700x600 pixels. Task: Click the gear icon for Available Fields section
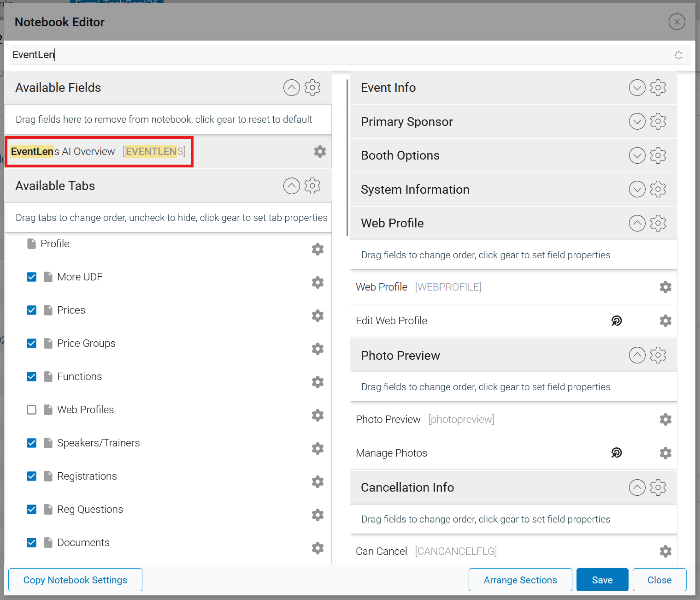[x=312, y=88]
